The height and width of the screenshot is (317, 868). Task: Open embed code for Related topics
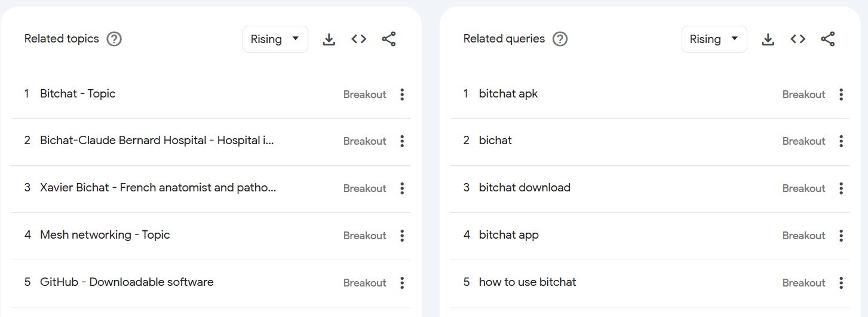pyautogui.click(x=358, y=39)
